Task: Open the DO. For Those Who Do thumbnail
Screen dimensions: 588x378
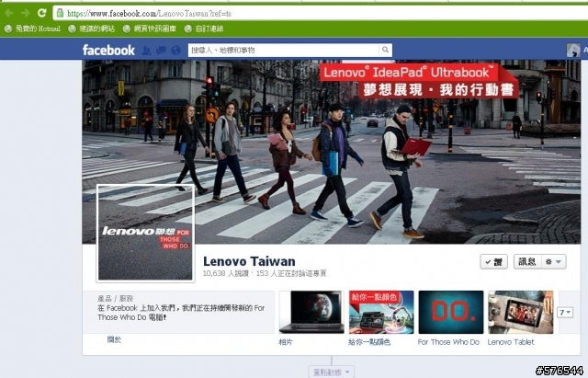Action: click(451, 312)
